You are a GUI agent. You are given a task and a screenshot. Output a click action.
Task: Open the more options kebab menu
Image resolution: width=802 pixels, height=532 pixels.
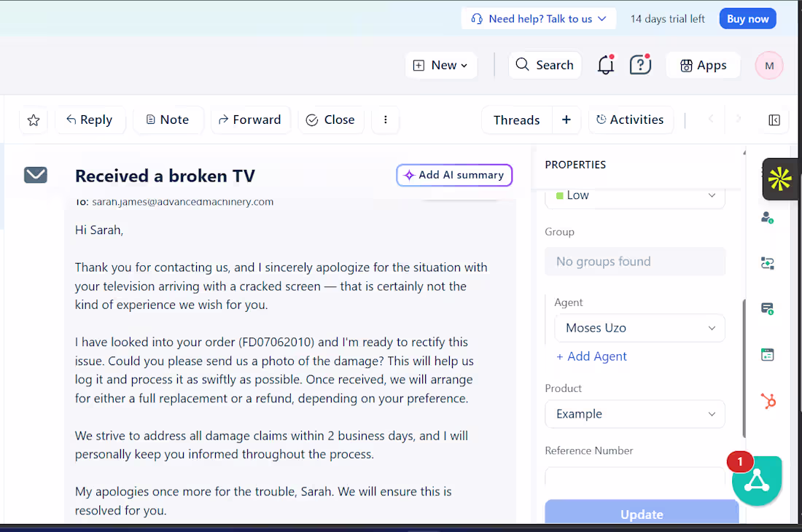pyautogui.click(x=385, y=120)
